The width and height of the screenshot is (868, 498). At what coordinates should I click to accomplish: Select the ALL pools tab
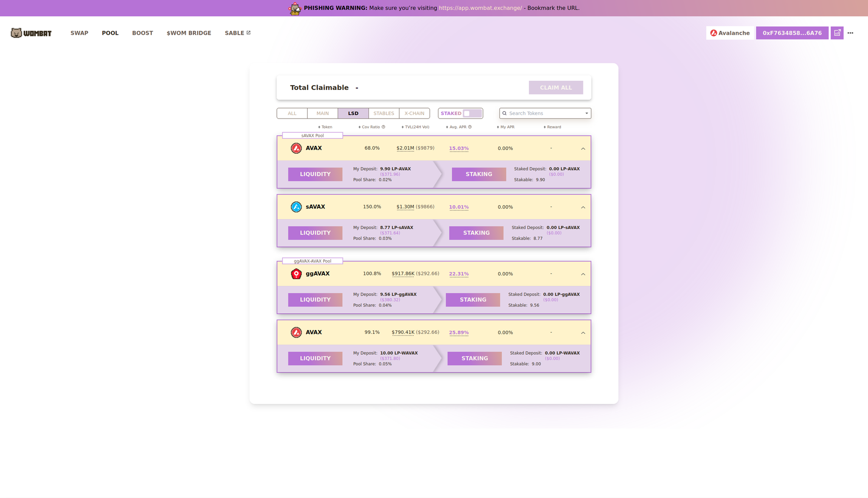click(x=292, y=113)
